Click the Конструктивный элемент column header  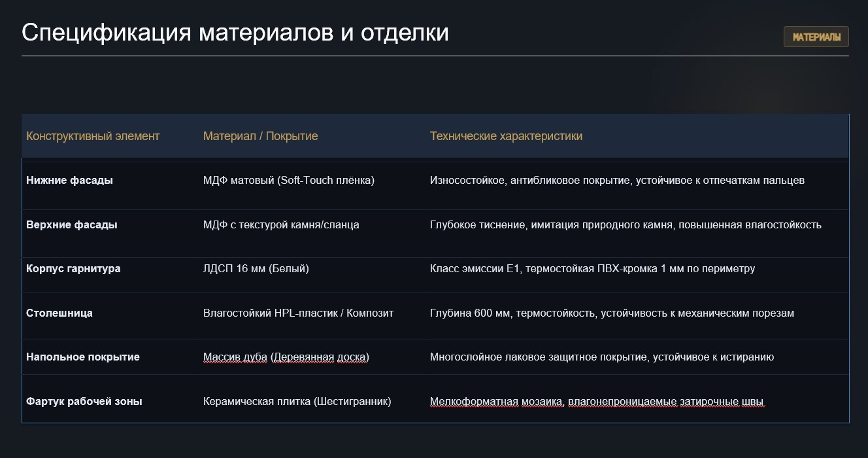pyautogui.click(x=93, y=136)
